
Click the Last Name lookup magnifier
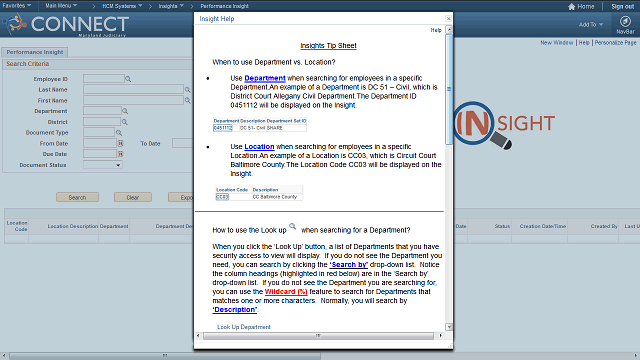pos(187,89)
